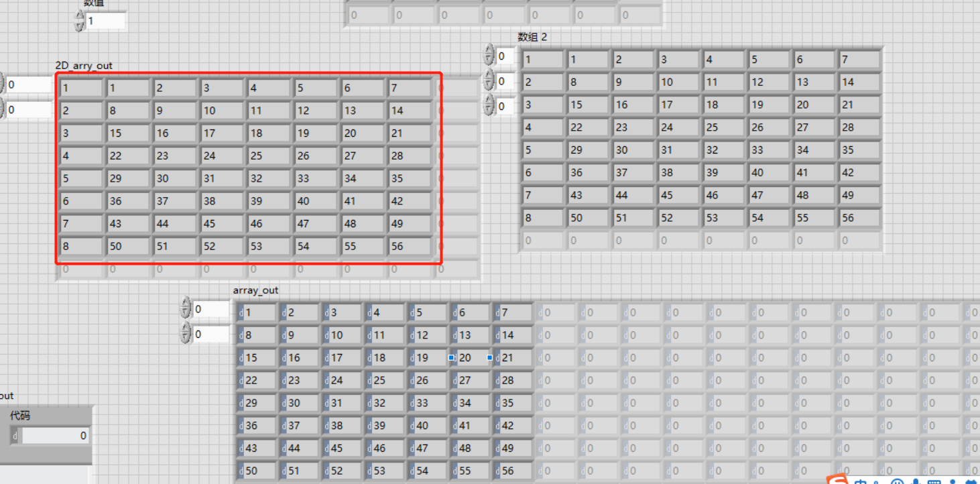Select cell 53 in 2D_arry_out
The width and height of the screenshot is (980, 484).
click(269, 246)
